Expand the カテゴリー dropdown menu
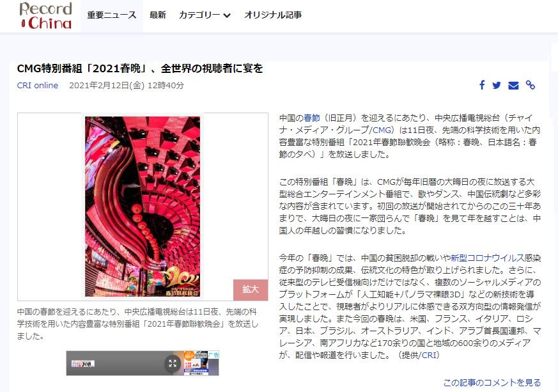This screenshot has height=392, width=558. point(205,15)
